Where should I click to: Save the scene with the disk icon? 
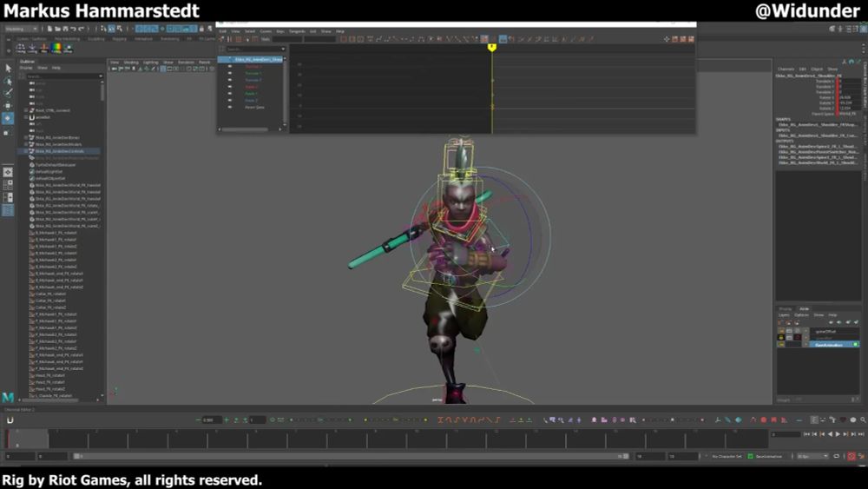pyautogui.click(x=65, y=29)
